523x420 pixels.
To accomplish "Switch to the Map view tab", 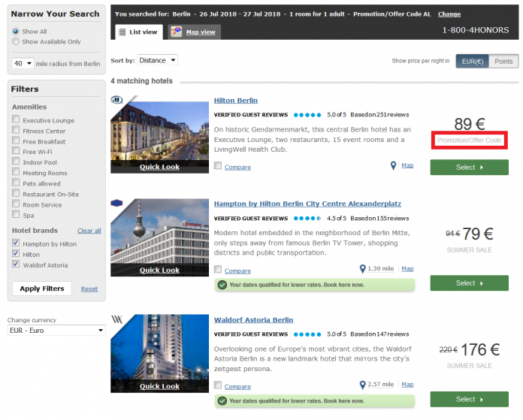I will coord(194,32).
